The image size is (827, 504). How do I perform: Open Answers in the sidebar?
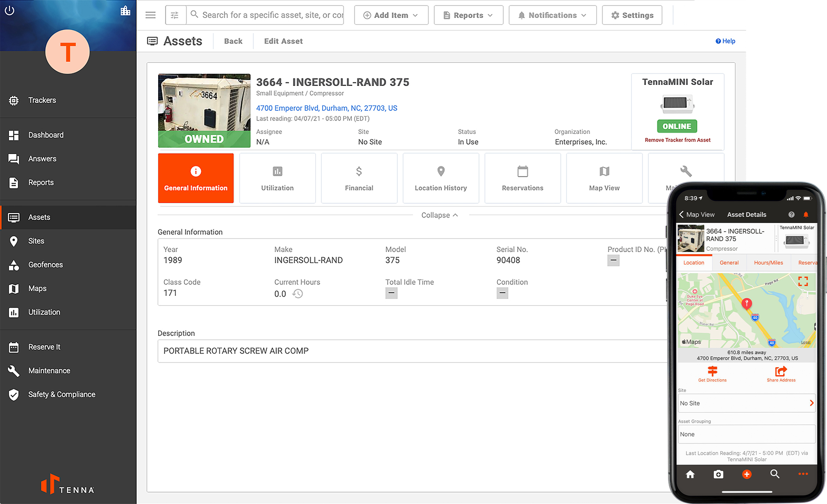(68, 159)
